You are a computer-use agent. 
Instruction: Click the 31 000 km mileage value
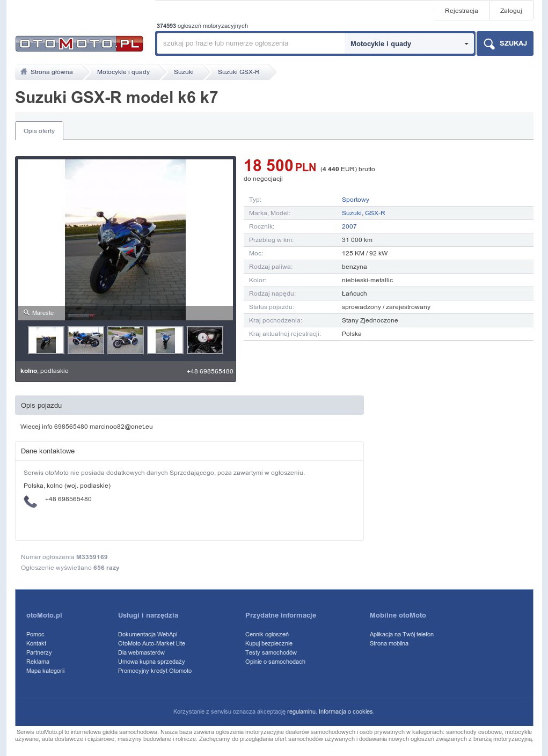(357, 240)
